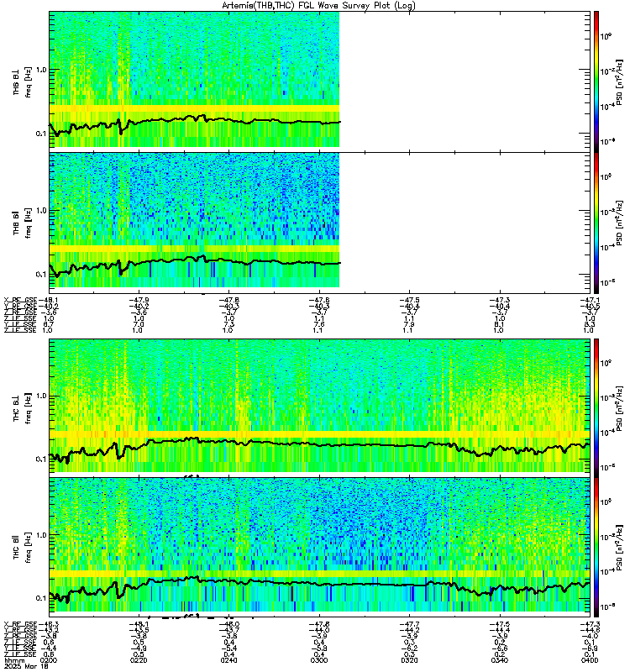Click the '2025 Mar 18' date label
The image size is (630, 672).
tap(26, 666)
